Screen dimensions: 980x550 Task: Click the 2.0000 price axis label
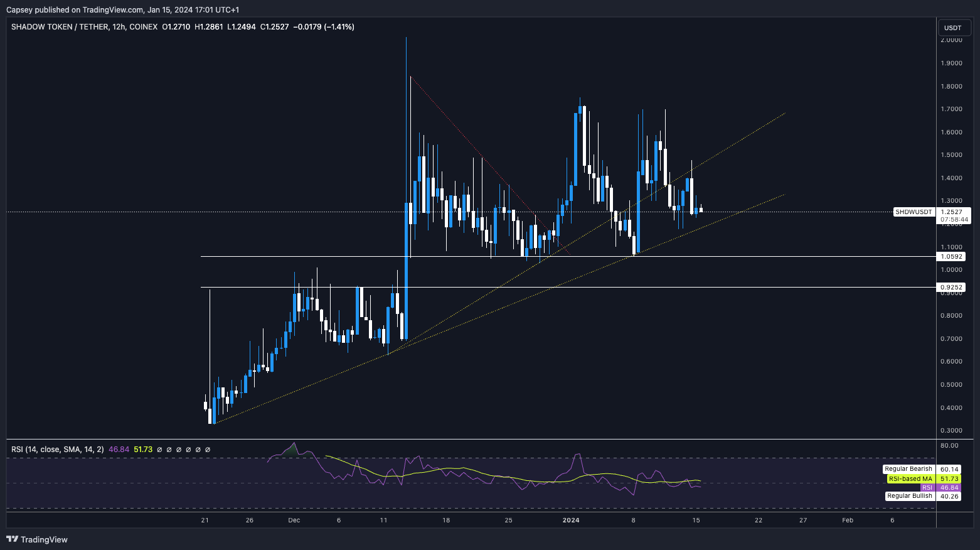pos(952,40)
